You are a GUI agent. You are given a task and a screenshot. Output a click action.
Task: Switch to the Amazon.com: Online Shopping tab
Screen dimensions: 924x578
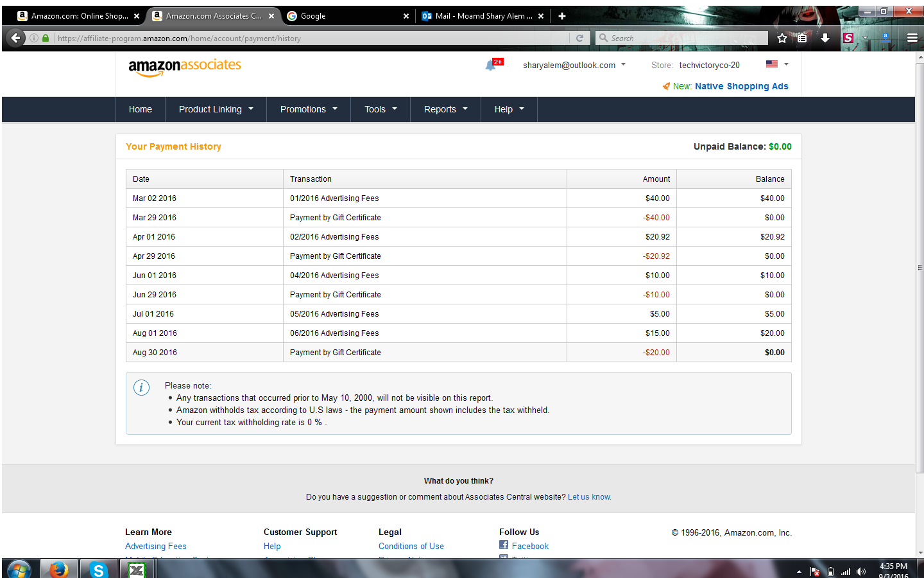pos(78,16)
